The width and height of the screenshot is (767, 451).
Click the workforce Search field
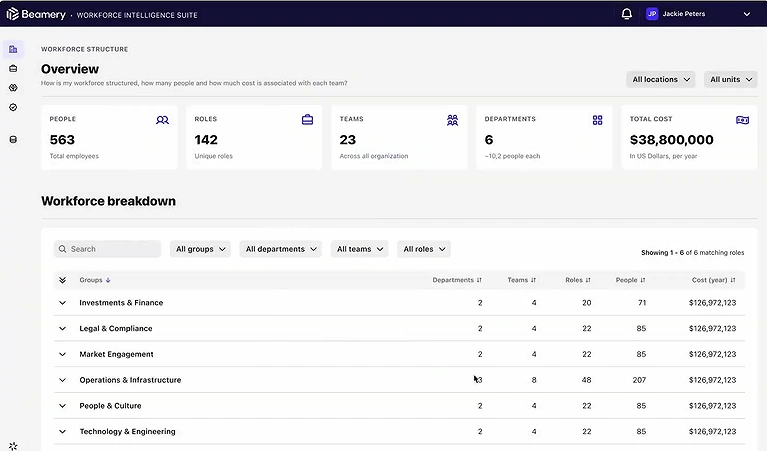[107, 249]
